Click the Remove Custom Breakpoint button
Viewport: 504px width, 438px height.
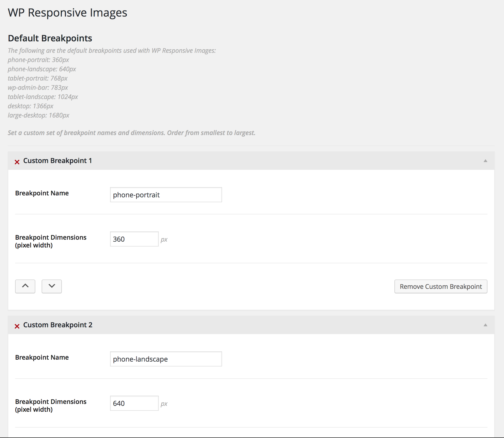click(x=441, y=286)
